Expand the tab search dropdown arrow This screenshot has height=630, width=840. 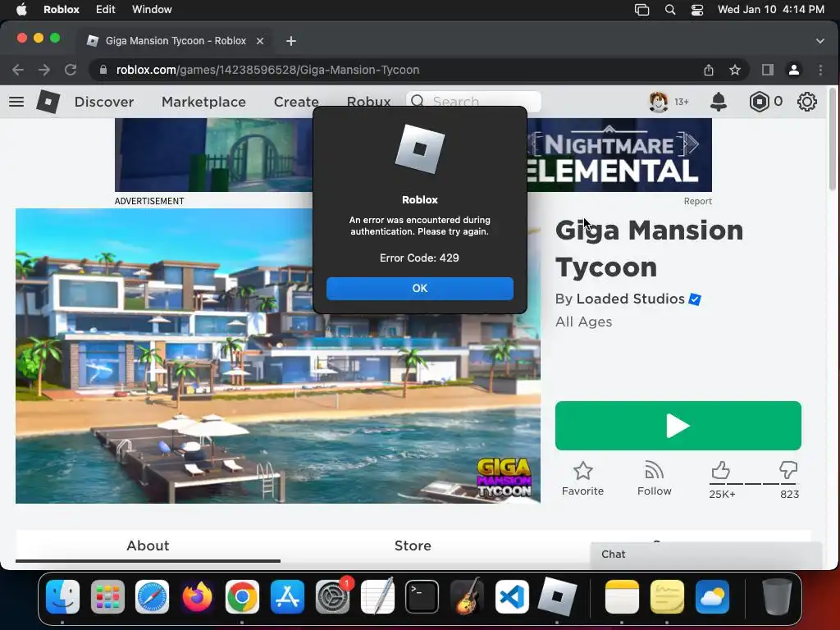point(819,41)
